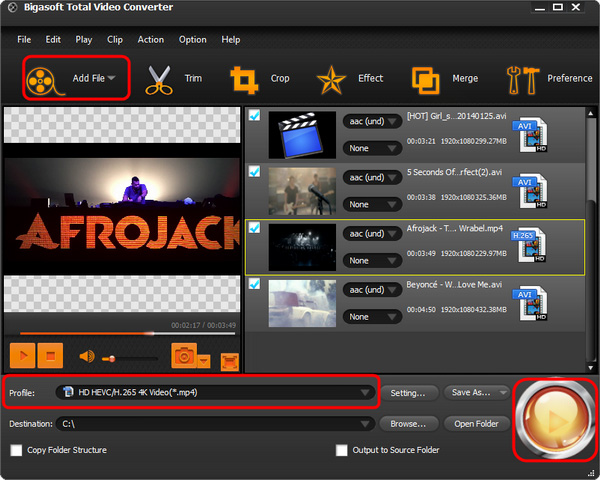Open the Effect star icon
This screenshot has height=480, width=600.
331,80
